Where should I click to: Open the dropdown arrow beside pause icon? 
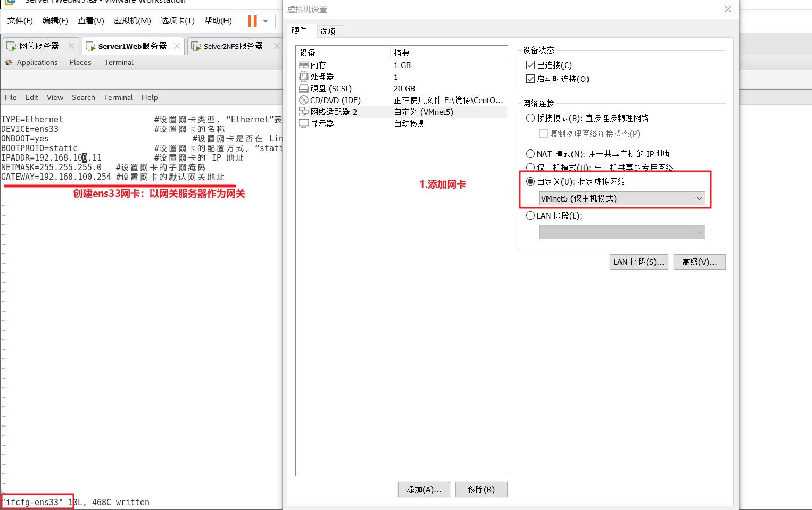tap(266, 21)
